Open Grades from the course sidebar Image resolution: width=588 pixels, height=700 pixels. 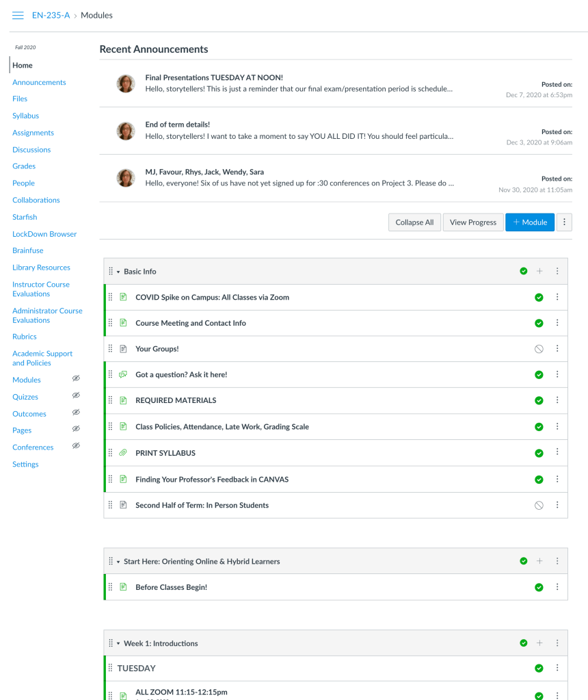coord(24,166)
